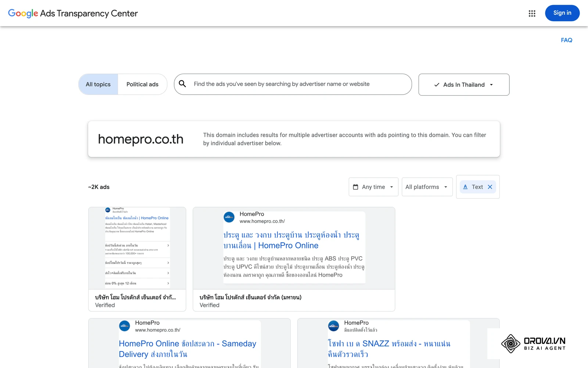
Task: Open the Any time date dropdown
Action: [373, 187]
